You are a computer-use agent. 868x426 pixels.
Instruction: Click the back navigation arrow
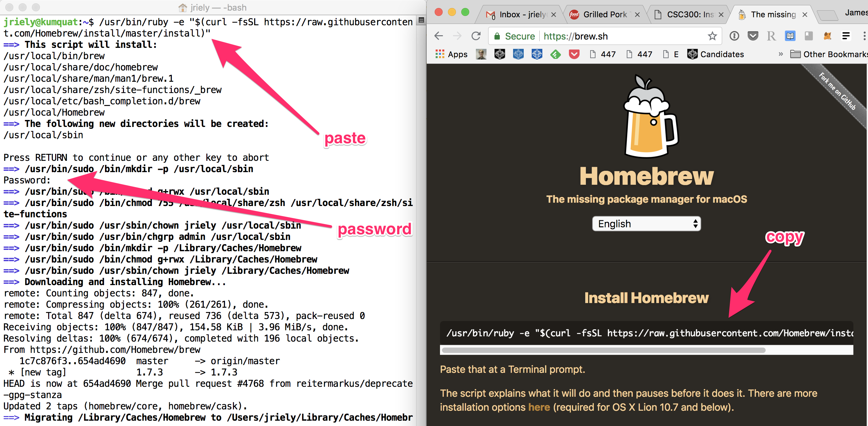click(438, 36)
